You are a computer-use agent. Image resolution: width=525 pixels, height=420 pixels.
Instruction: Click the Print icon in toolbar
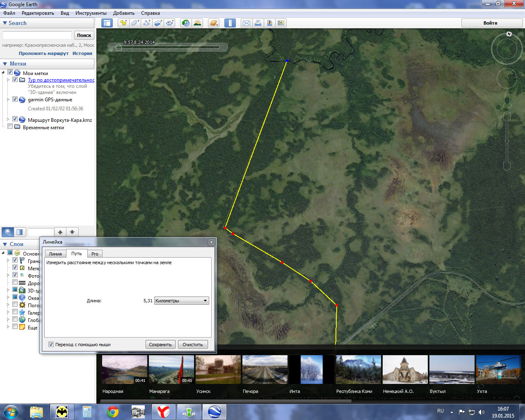(x=258, y=23)
